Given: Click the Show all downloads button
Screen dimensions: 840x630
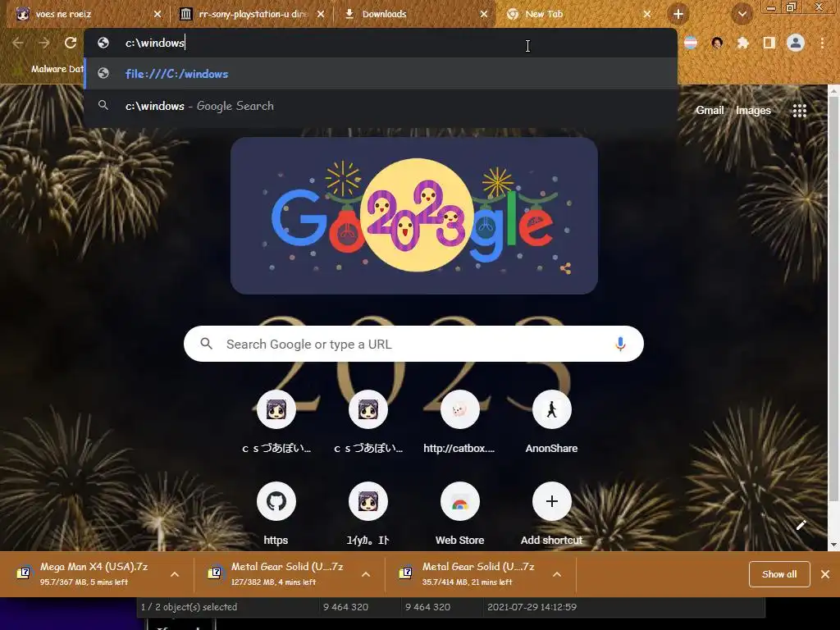Looking at the screenshot, I should tap(779, 574).
